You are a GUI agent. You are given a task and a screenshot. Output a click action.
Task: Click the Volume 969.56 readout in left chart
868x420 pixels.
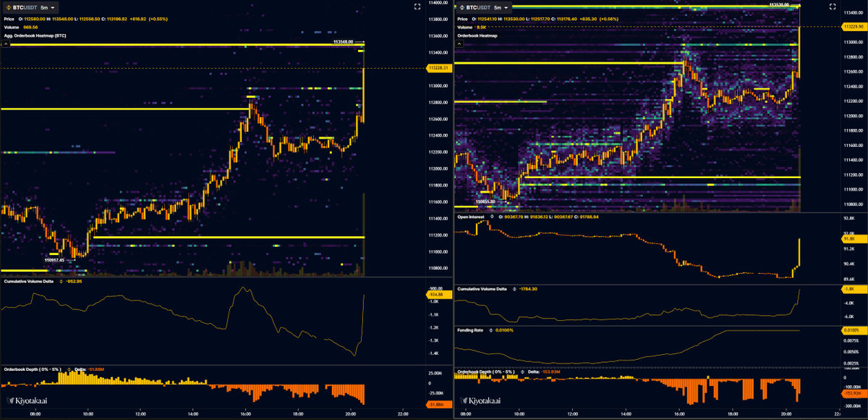20,27
